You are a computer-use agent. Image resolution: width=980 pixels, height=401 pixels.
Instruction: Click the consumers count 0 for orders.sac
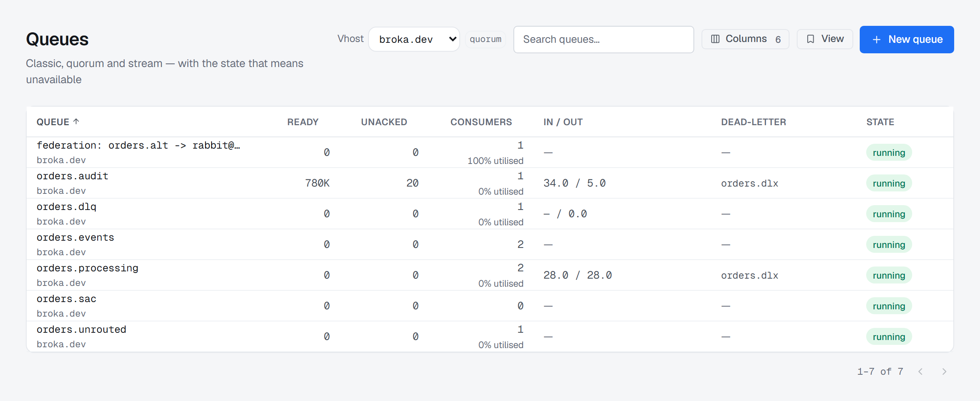click(521, 306)
